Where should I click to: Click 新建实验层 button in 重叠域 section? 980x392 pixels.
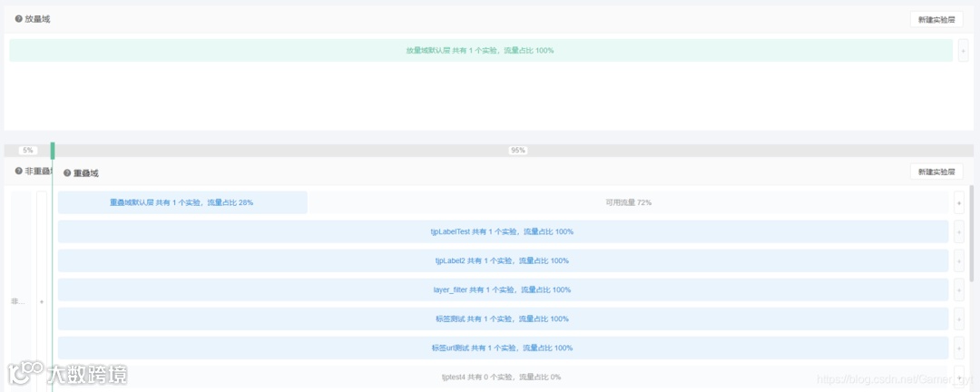(936, 171)
